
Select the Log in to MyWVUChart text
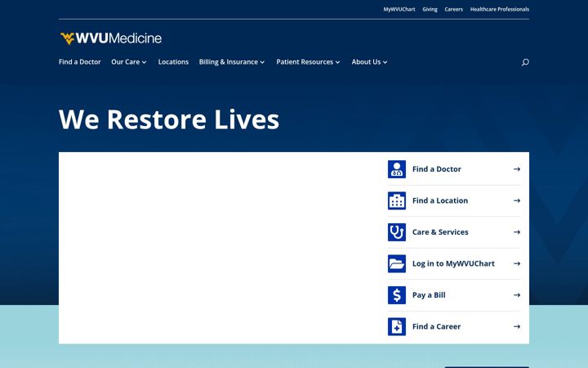point(453,263)
